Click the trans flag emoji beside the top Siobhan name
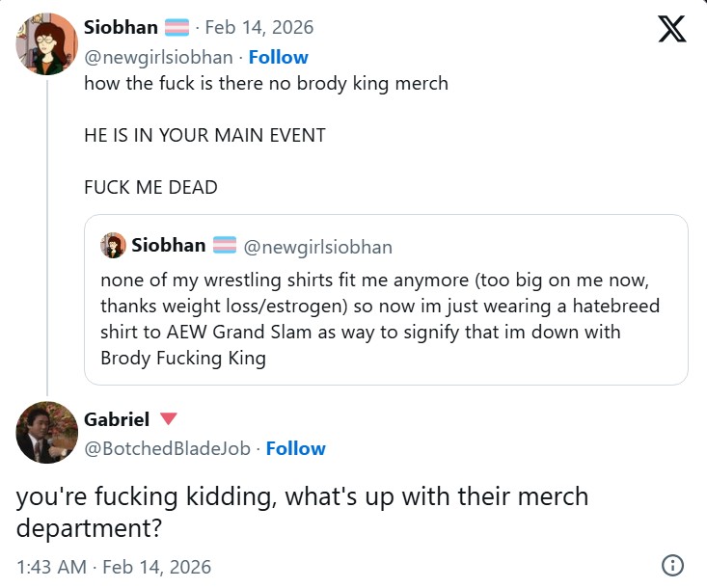Viewport: 707px width, 588px height. pyautogui.click(x=177, y=28)
